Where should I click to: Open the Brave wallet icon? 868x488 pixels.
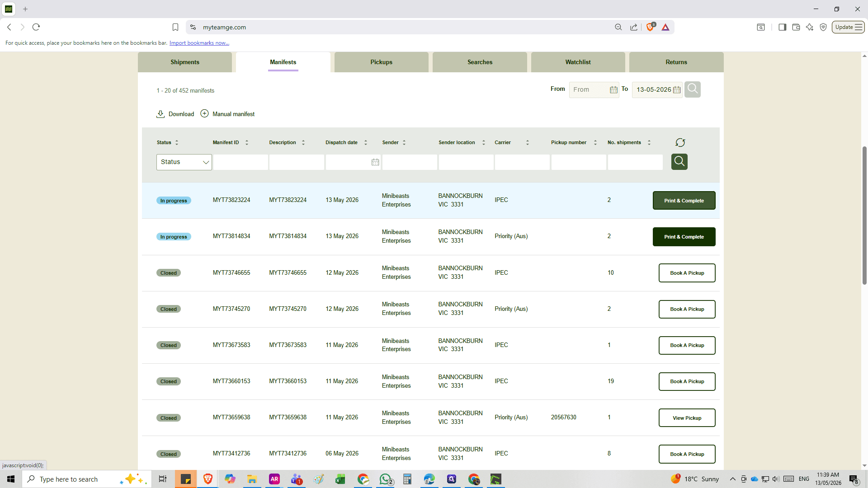[x=796, y=27]
